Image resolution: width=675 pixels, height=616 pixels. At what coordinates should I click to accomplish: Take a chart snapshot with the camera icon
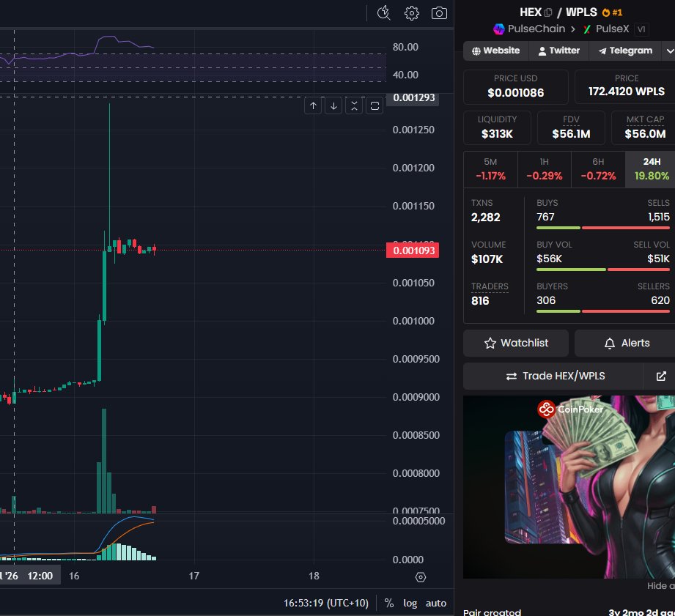(x=439, y=13)
